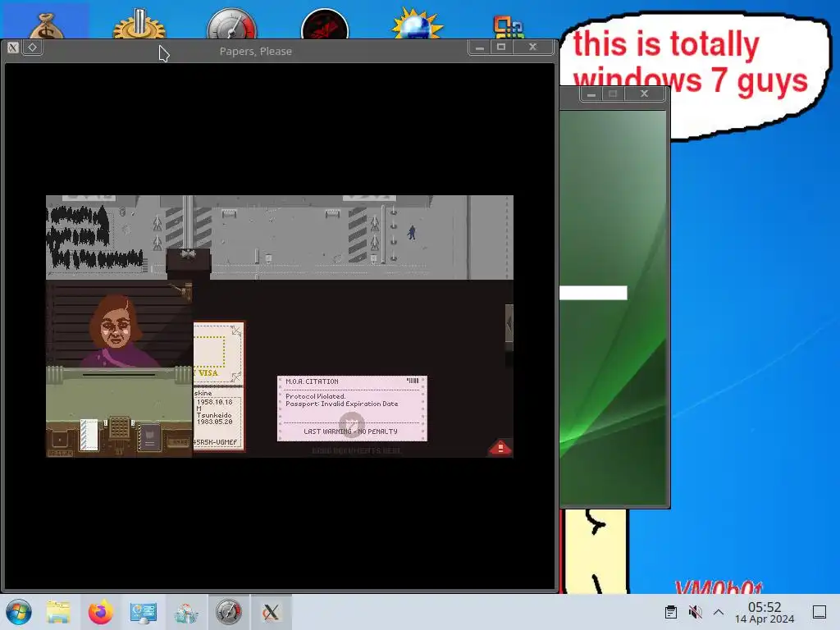Open the money bag desktop icon
Screen dimensions: 840x630
(x=46, y=25)
